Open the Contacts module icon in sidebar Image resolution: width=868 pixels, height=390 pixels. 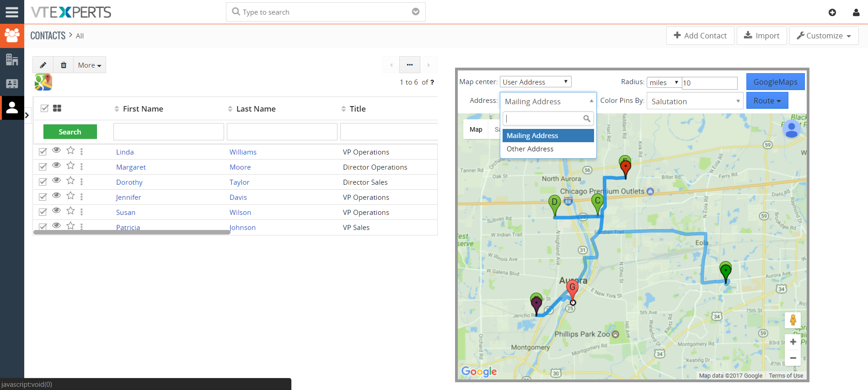pyautogui.click(x=12, y=36)
